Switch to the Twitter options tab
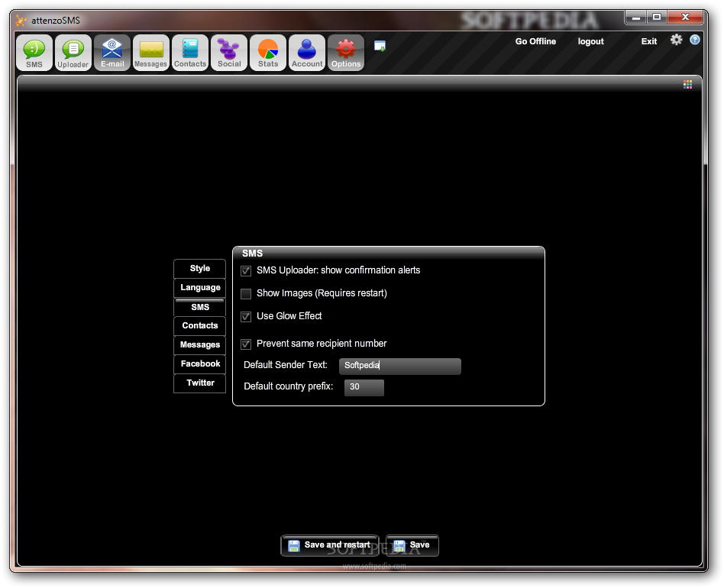The height and width of the screenshot is (588, 724). click(x=199, y=383)
